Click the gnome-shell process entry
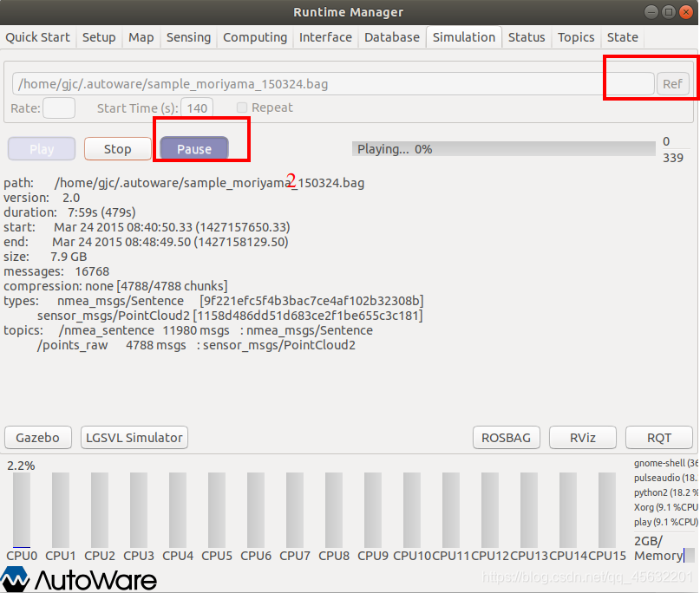 (665, 463)
